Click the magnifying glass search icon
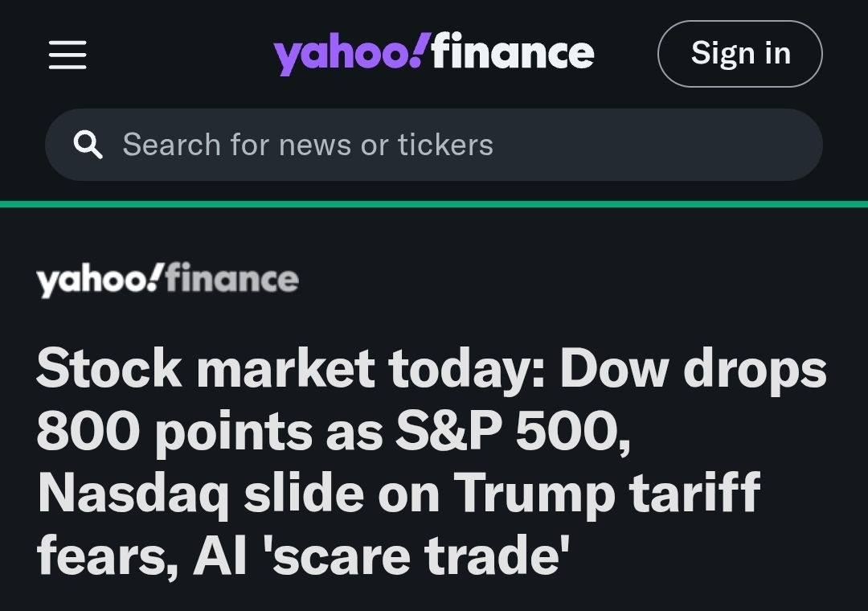 coord(88,145)
